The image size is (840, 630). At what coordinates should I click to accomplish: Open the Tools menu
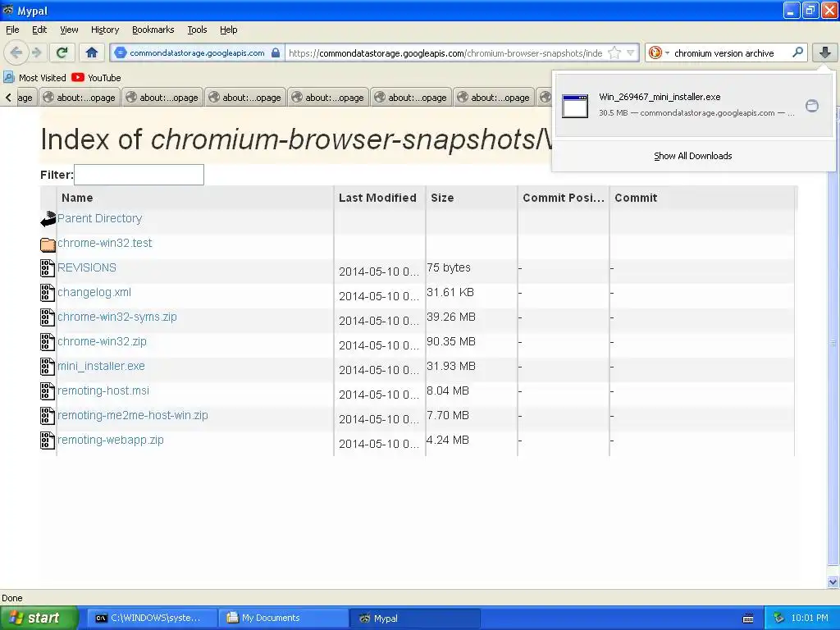(197, 30)
